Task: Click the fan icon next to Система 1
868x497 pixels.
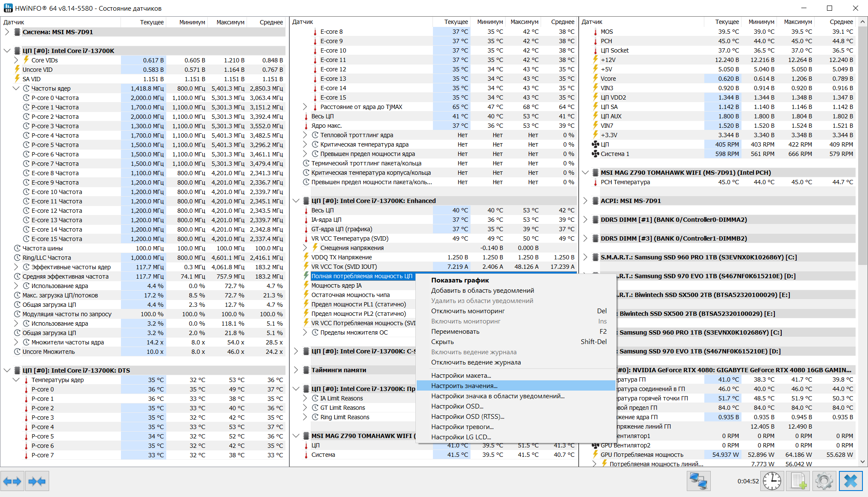Action: click(x=595, y=154)
